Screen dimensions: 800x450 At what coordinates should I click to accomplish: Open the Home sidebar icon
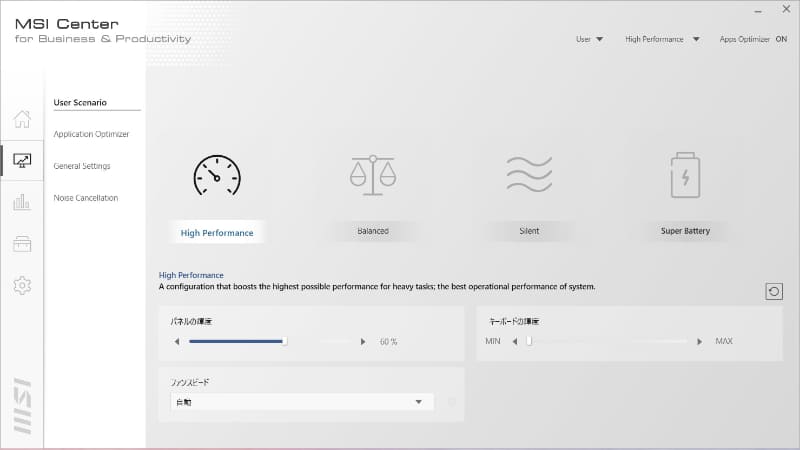tap(22, 119)
